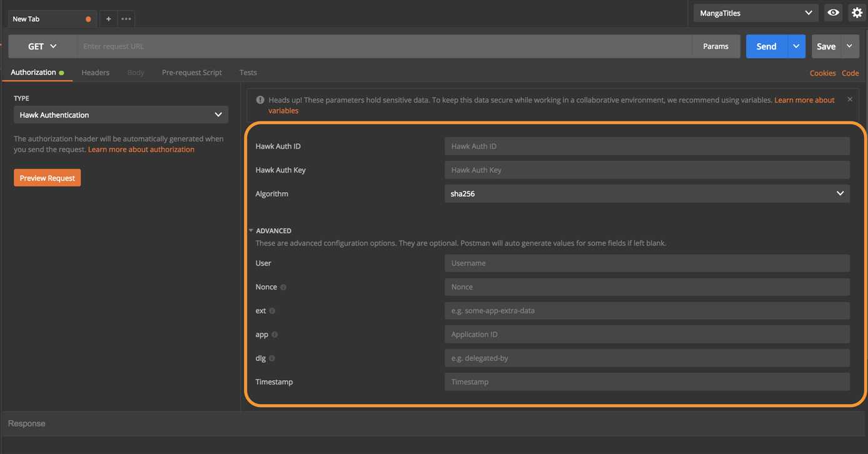Open the Send button dropdown arrow

pyautogui.click(x=796, y=46)
